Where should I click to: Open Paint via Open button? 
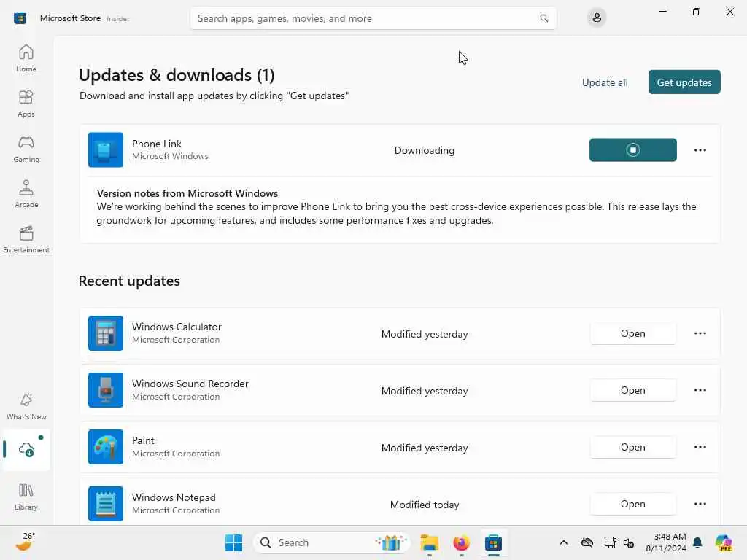coord(632,447)
